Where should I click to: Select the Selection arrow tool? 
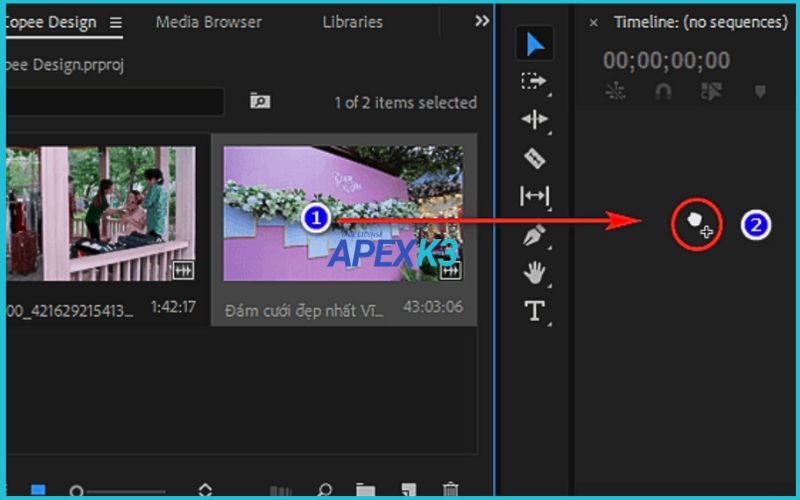(535, 44)
